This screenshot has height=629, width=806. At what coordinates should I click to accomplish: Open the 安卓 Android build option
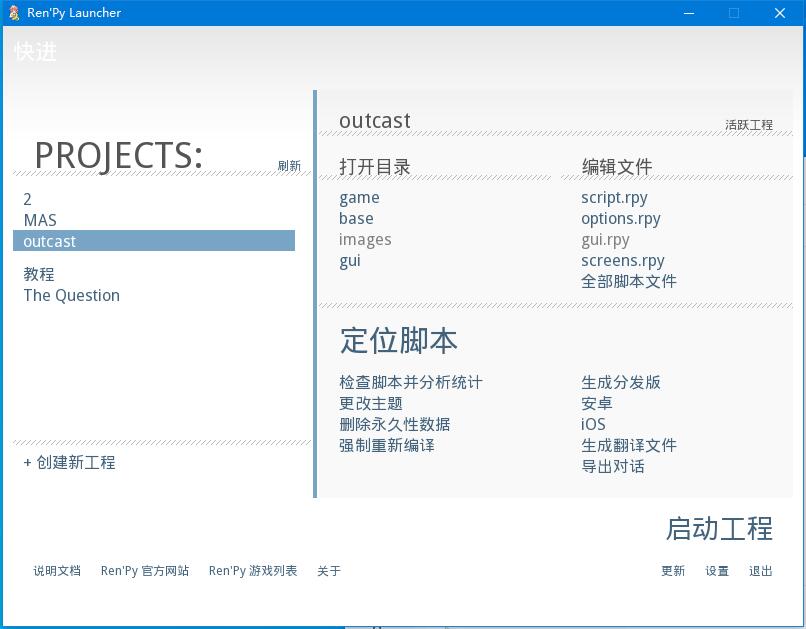[x=596, y=403]
